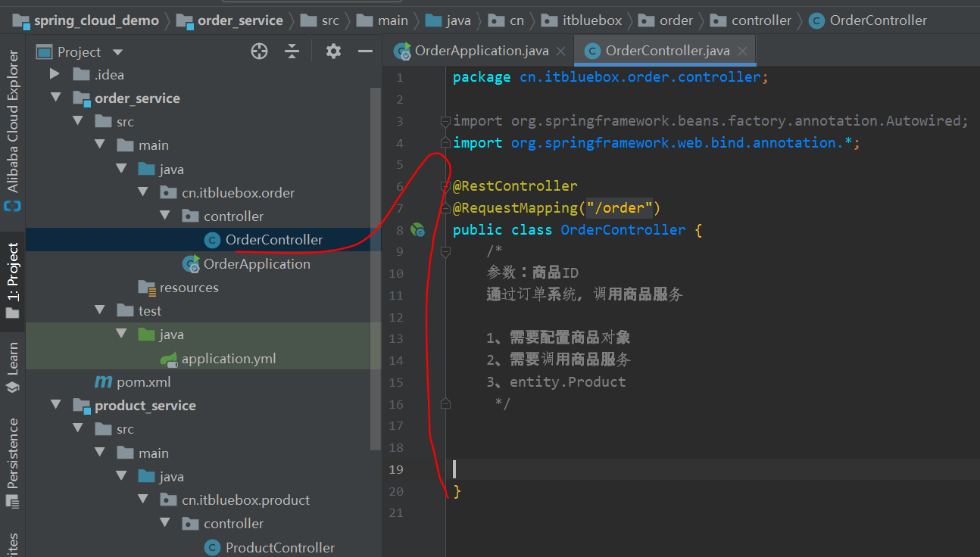
Task: Select OrderApplication in project tree
Action: (x=257, y=264)
